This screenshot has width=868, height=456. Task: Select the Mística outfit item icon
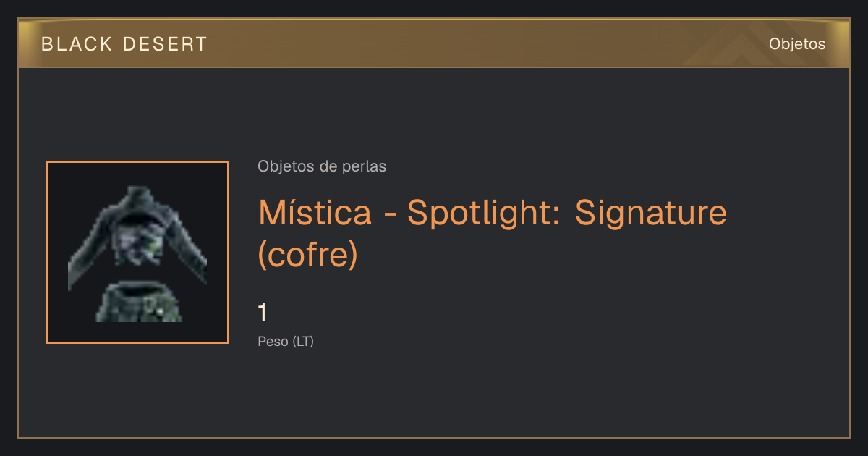pos(137,253)
